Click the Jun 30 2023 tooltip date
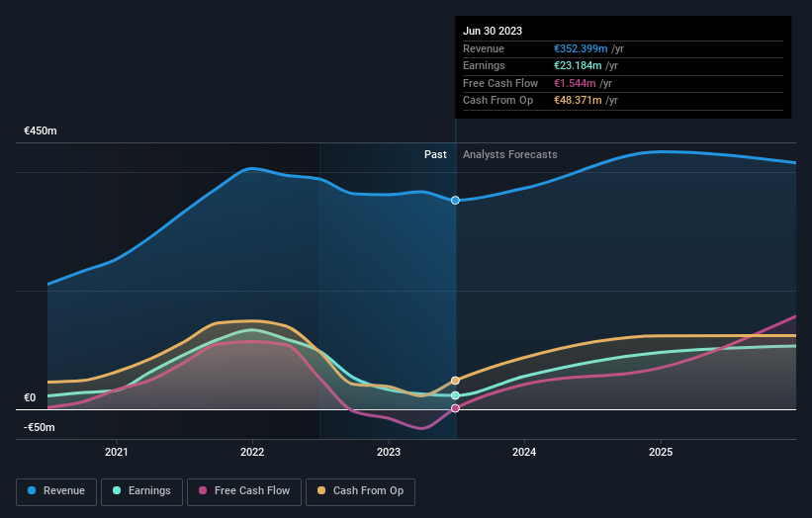 tap(493, 31)
